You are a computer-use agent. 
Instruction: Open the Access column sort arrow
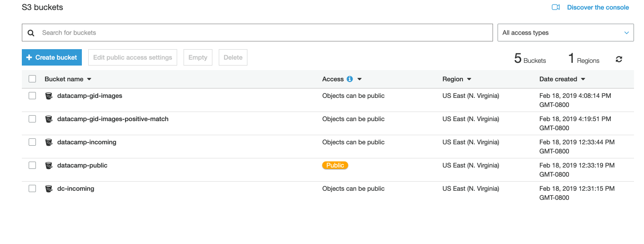coord(359,79)
